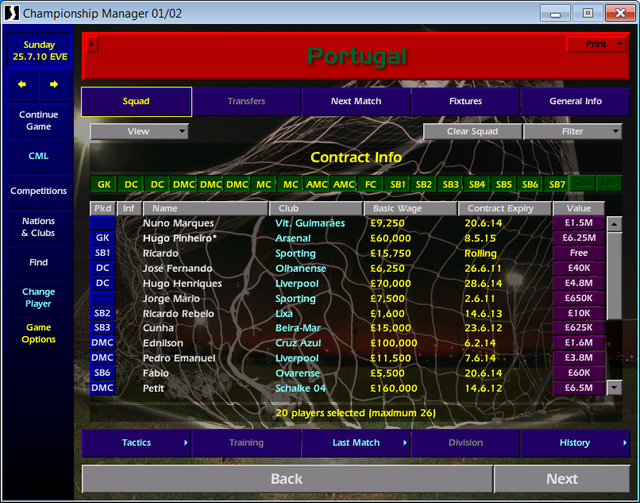Open the Filter dropdown
The height and width of the screenshot is (503, 640).
click(x=572, y=131)
